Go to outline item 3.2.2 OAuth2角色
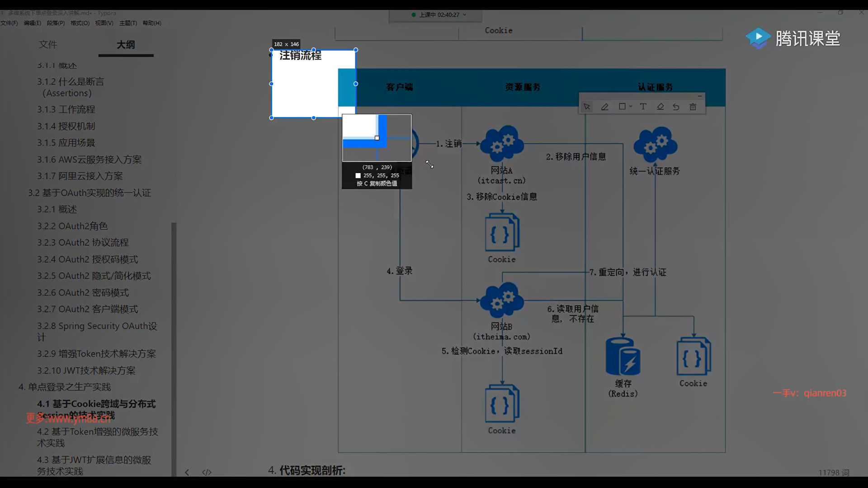The image size is (868, 488). pyautogui.click(x=72, y=226)
